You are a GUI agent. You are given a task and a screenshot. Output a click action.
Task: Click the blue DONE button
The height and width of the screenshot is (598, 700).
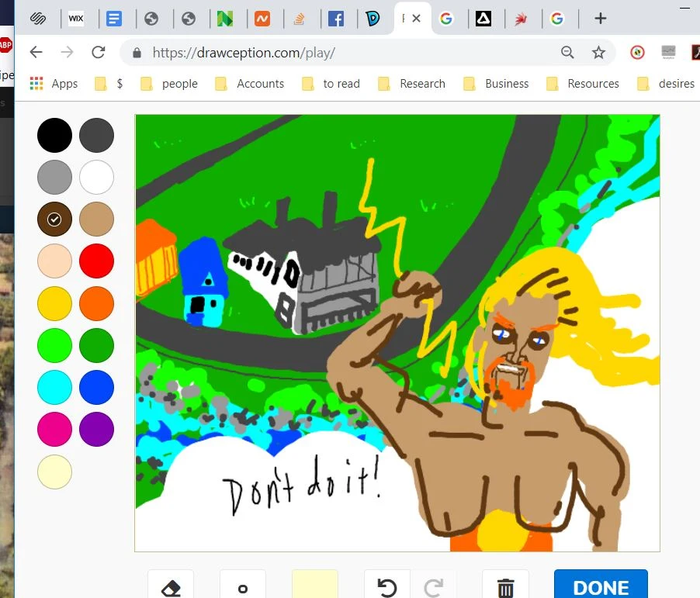[601, 586]
